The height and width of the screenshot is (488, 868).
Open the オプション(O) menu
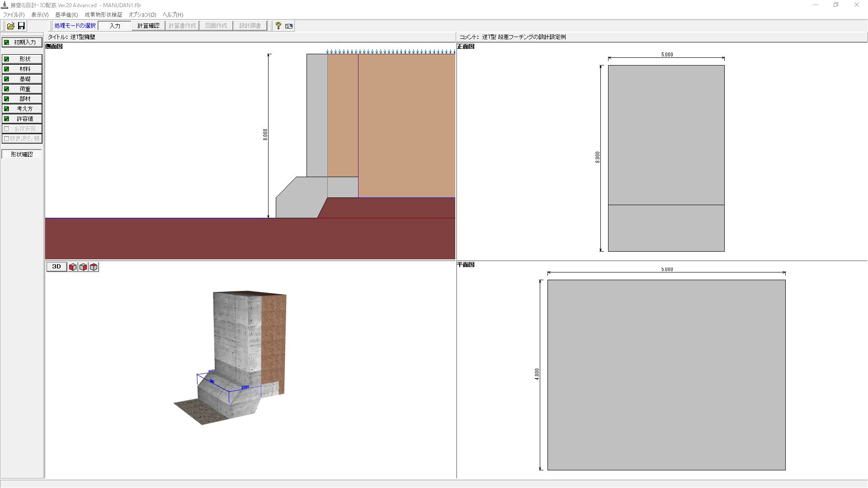pyautogui.click(x=142, y=15)
